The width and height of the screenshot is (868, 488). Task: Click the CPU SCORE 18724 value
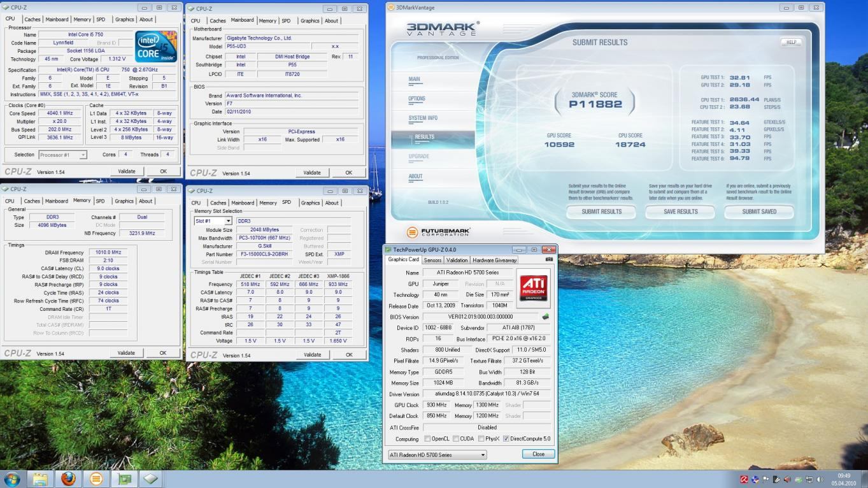coord(630,145)
